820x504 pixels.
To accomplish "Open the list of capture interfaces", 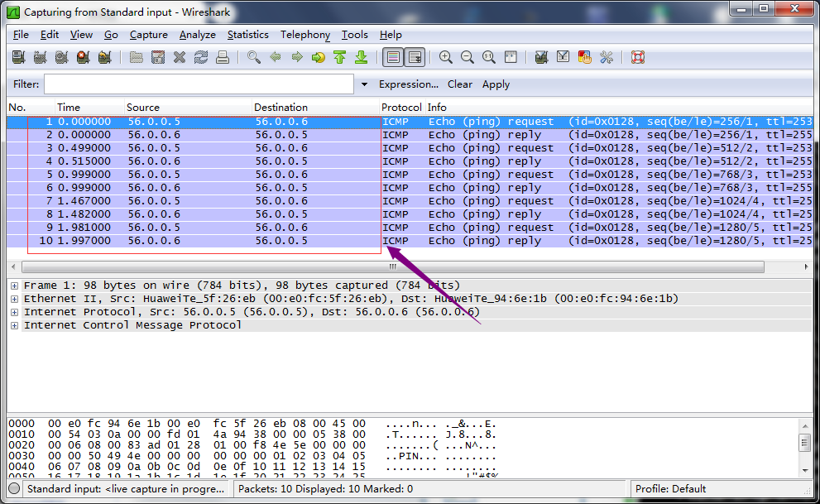I will (x=19, y=57).
